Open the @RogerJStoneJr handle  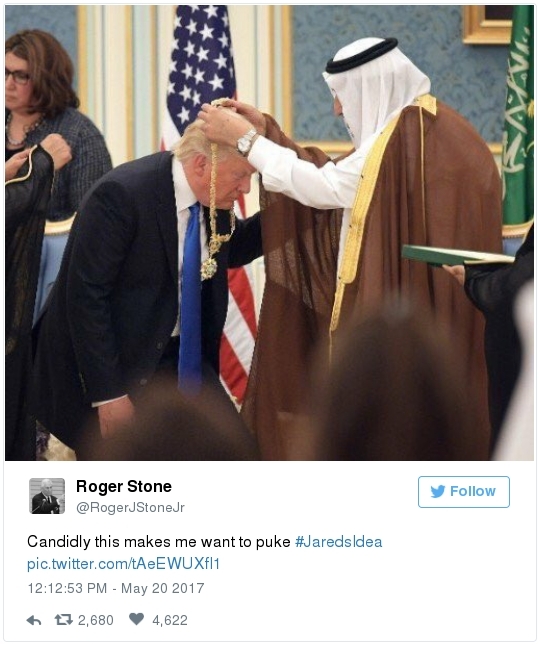point(130,507)
